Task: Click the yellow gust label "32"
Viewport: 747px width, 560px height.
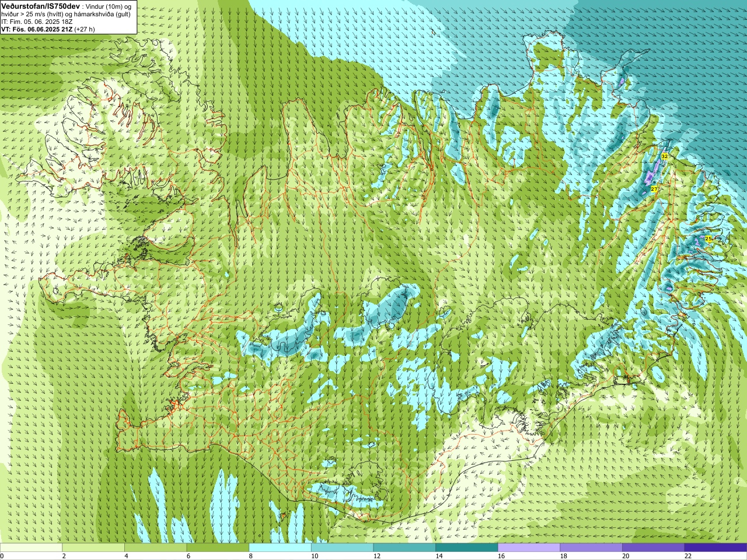Action: click(x=664, y=156)
